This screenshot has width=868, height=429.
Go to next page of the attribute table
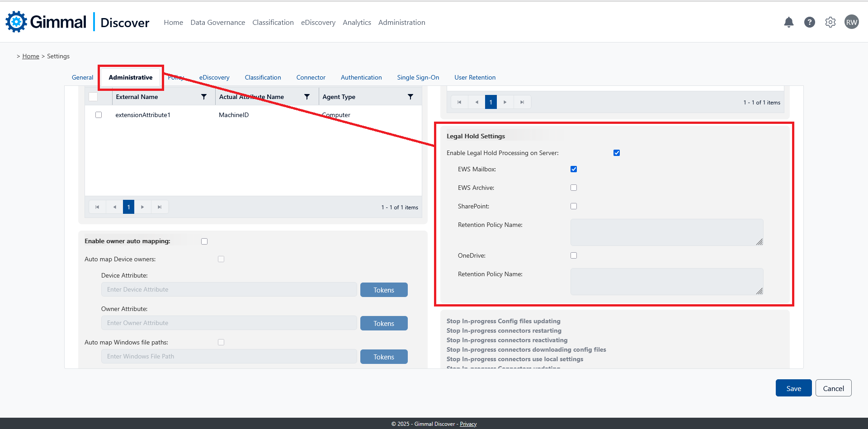[142, 207]
